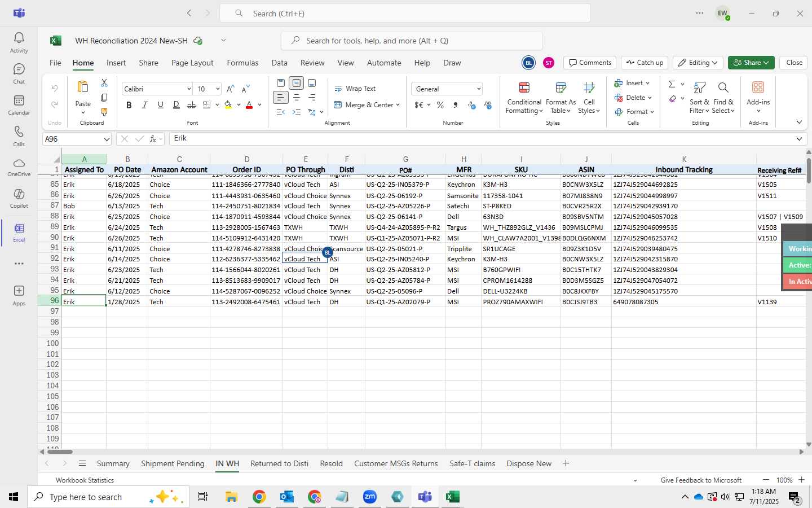Click the Search for tools box
812x508 pixels.
412,41
